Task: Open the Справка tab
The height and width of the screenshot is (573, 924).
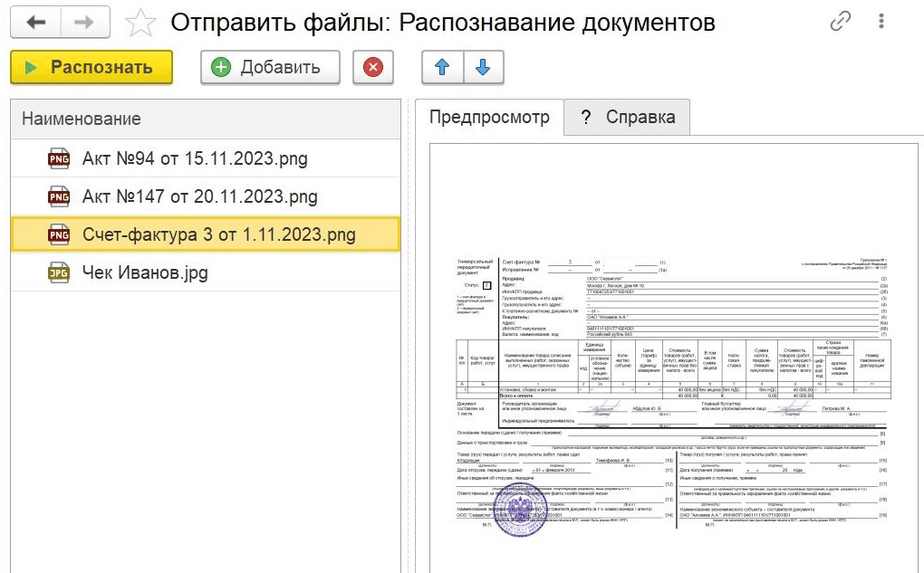Action: (627, 117)
